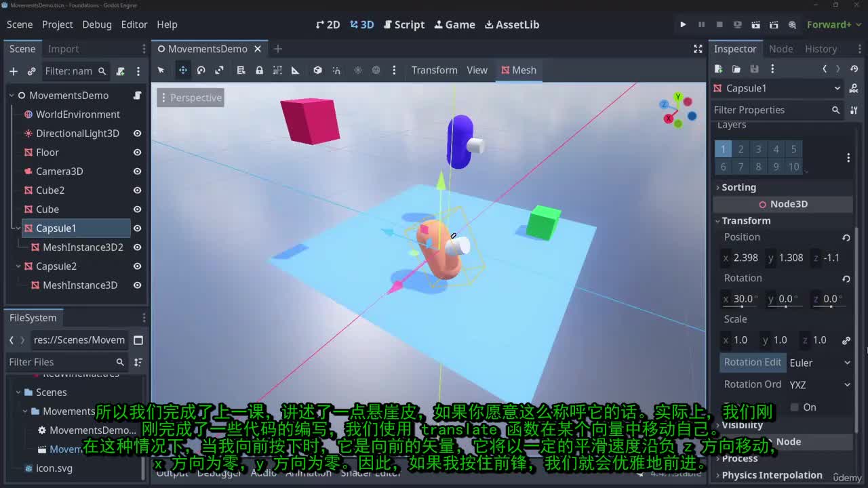Toggle visibility of Cube2
The width and height of the screenshot is (868, 488).
(137, 190)
